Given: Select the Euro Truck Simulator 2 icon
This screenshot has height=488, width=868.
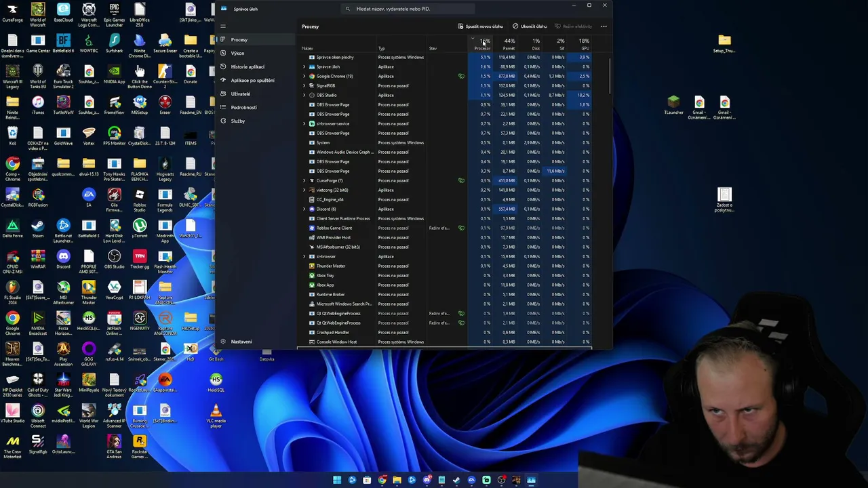Looking at the screenshot, I should pyautogui.click(x=63, y=76).
